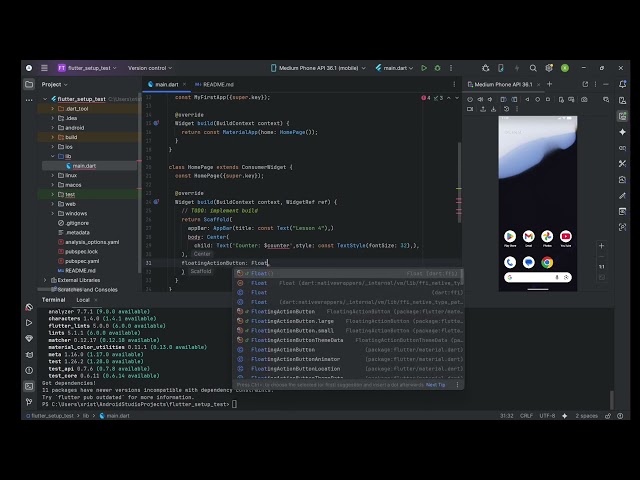Select FloatingActionButton.large completion suggestion

pos(349,321)
